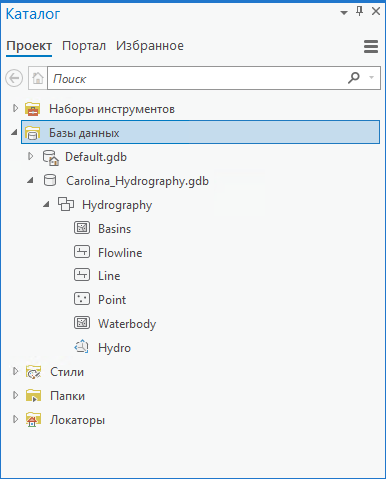Select the Hydro label
The height and width of the screenshot is (479, 386).
pyautogui.click(x=114, y=348)
